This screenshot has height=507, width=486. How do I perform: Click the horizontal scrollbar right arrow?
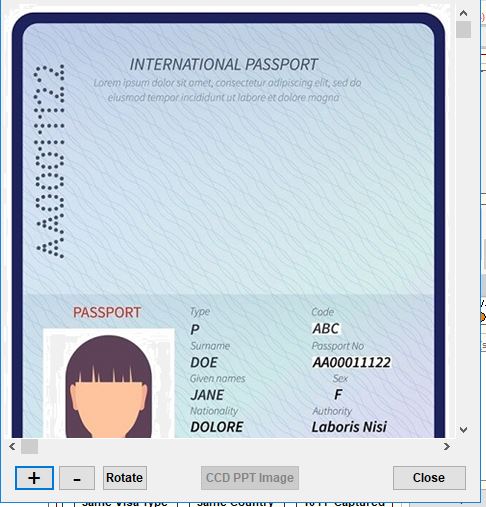tap(447, 446)
